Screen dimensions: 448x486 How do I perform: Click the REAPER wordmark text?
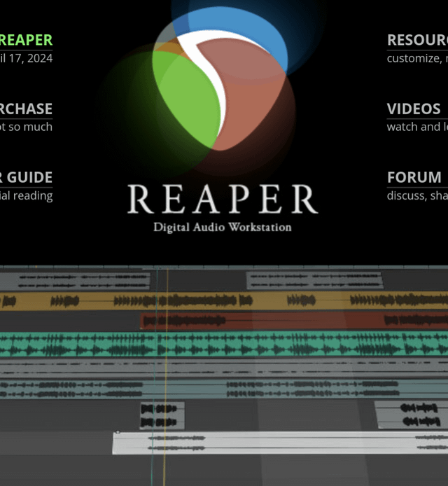[223, 199]
